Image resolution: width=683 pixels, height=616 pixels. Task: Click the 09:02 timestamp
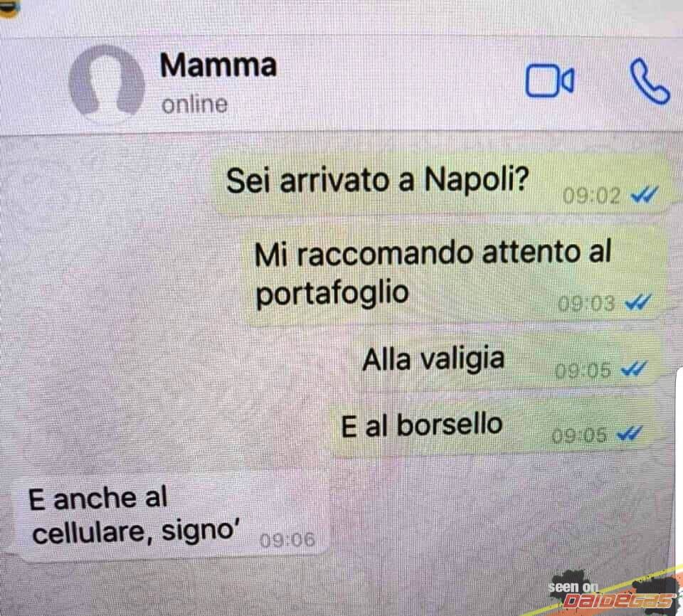click(591, 196)
